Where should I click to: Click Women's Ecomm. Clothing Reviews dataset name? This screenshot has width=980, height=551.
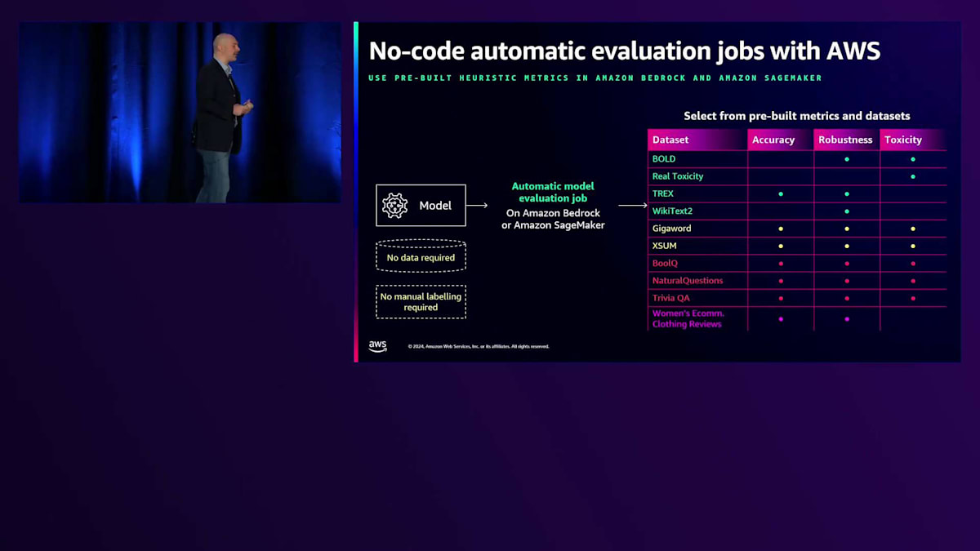(688, 318)
